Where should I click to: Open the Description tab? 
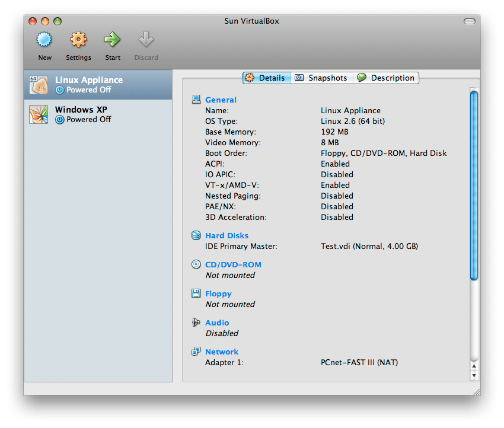tap(386, 78)
